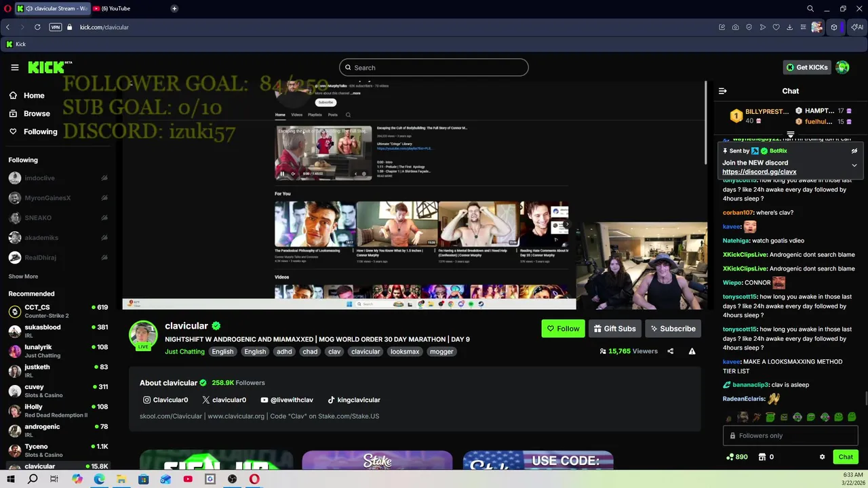Image resolution: width=868 pixels, height=488 pixels.
Task: Click the Subscribe button
Action: 673,329
